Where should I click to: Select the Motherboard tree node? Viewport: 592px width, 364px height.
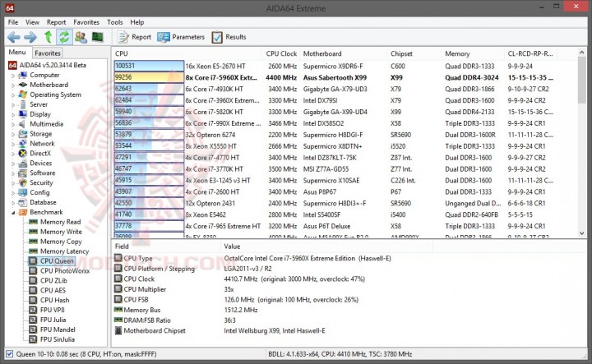point(49,85)
